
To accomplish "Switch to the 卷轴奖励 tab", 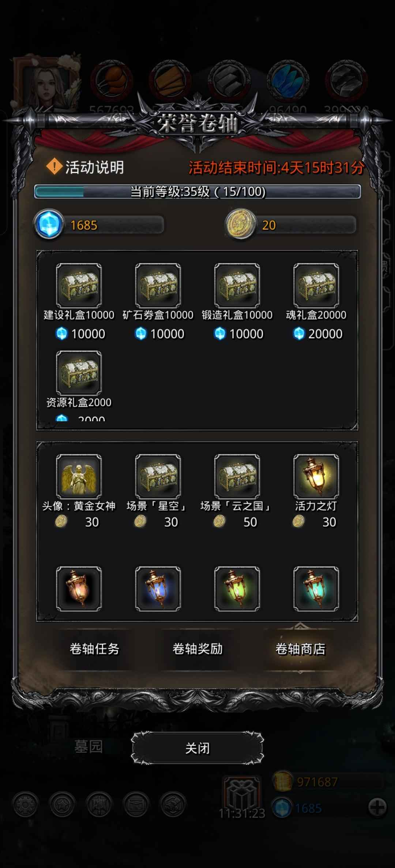I will (x=197, y=649).
